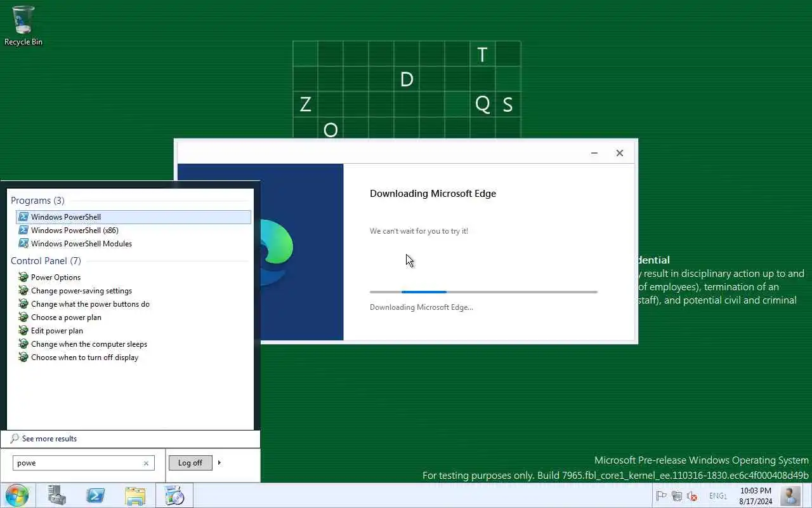Click the user picture in the taskbar corner
The image size is (812, 508).
[x=790, y=495]
